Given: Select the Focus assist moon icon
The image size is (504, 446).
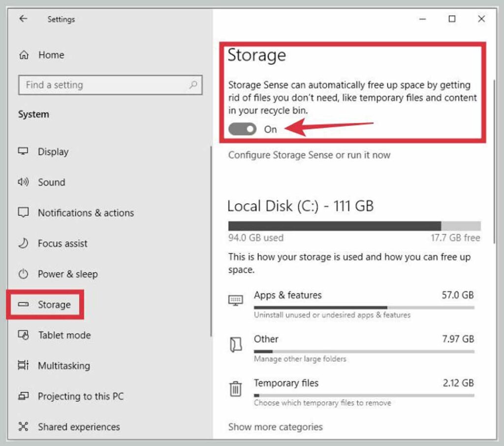Looking at the screenshot, I should point(23,243).
